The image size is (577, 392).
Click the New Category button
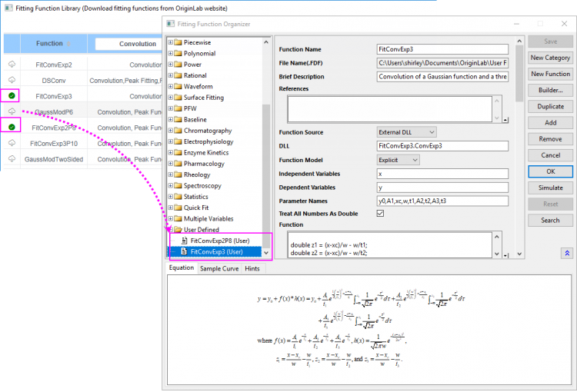pyautogui.click(x=551, y=58)
